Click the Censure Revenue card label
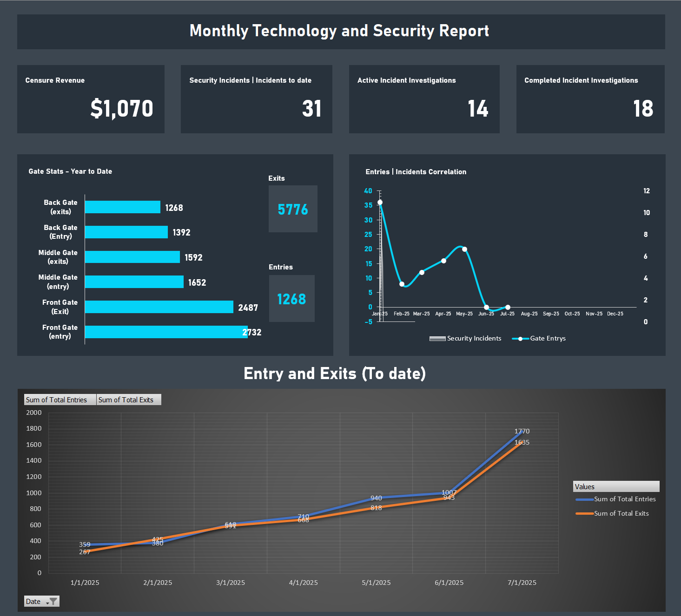The height and width of the screenshot is (616, 681). pos(55,80)
